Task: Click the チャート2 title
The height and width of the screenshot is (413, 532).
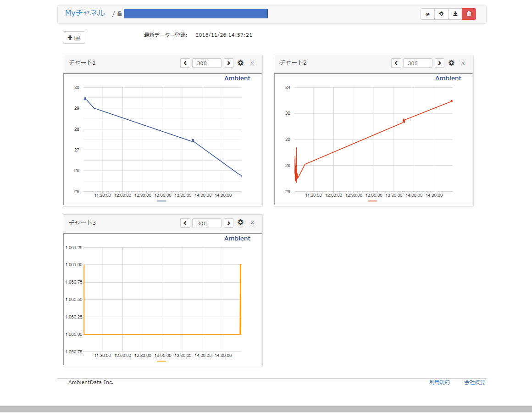Action: 293,62
